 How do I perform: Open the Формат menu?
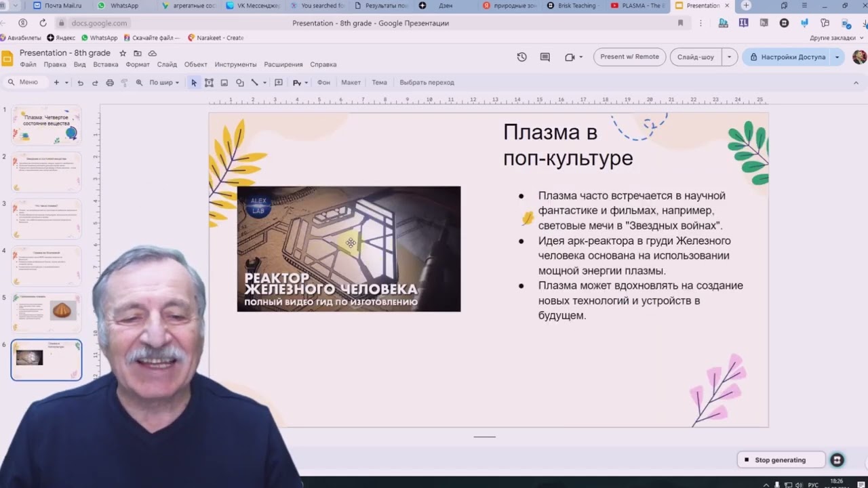(x=138, y=64)
